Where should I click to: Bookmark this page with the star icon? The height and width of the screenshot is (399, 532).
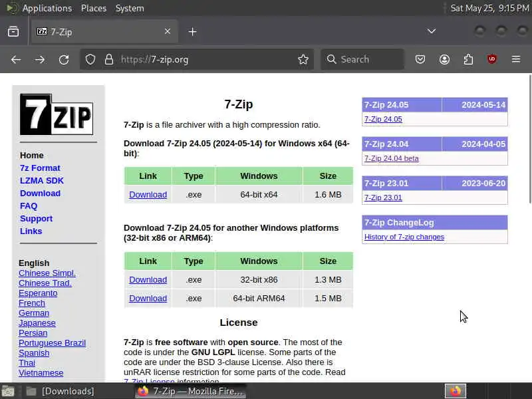point(303,59)
